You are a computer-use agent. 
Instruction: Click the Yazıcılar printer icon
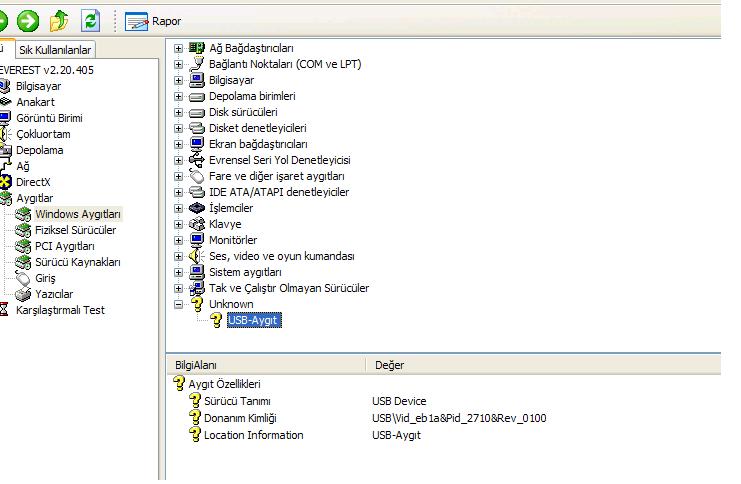[23, 294]
